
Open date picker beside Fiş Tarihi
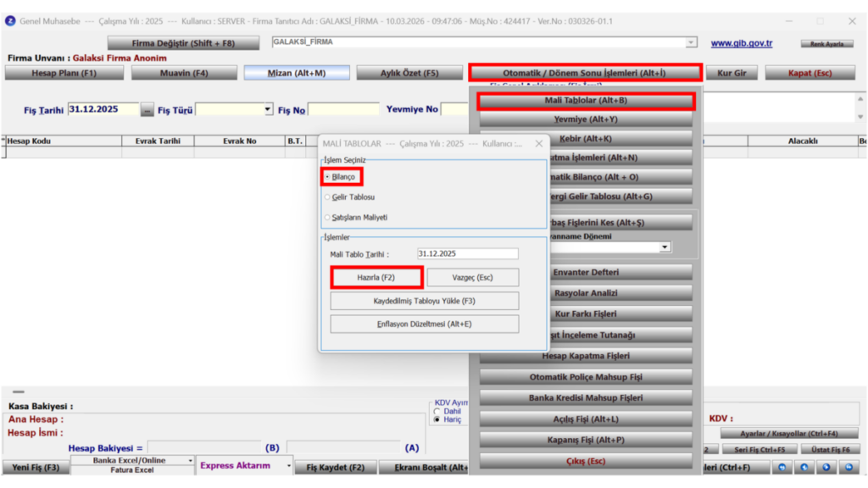tap(147, 109)
